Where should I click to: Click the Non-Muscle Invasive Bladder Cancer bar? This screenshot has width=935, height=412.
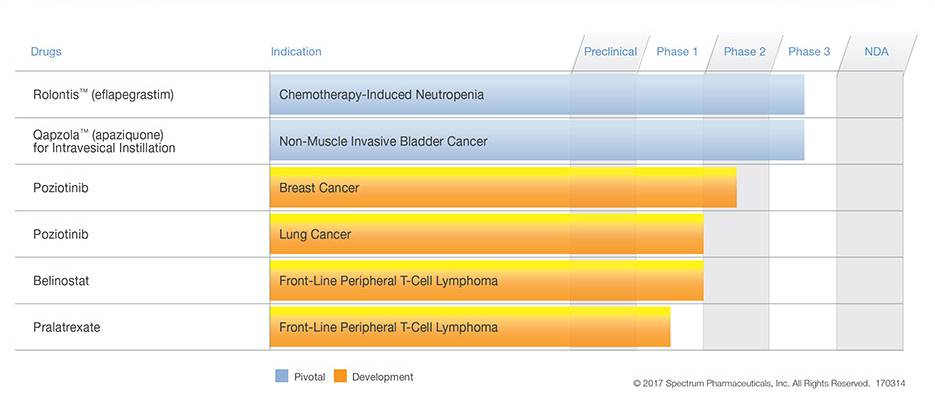536,141
